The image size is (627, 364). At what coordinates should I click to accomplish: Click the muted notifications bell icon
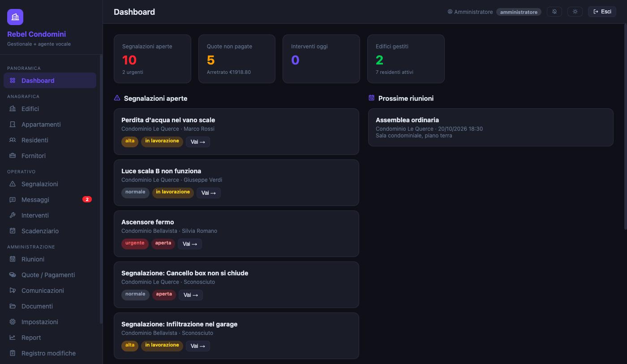pyautogui.click(x=554, y=12)
